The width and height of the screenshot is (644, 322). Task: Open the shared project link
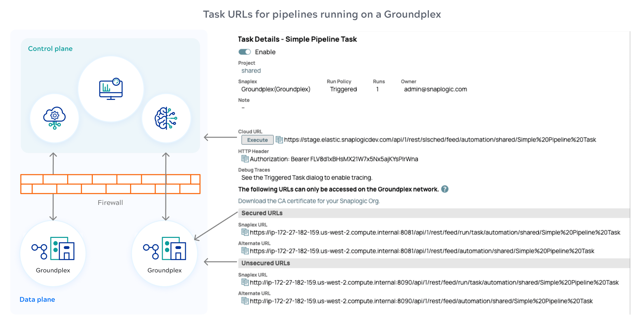[251, 70]
